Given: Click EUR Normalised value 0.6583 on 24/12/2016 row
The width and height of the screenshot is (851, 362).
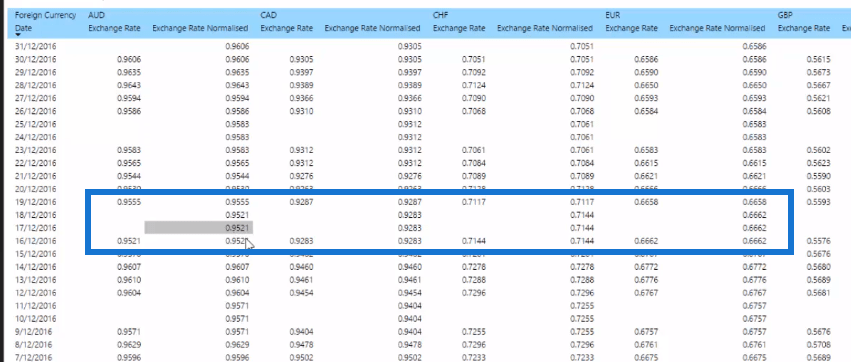Looking at the screenshot, I should [754, 137].
